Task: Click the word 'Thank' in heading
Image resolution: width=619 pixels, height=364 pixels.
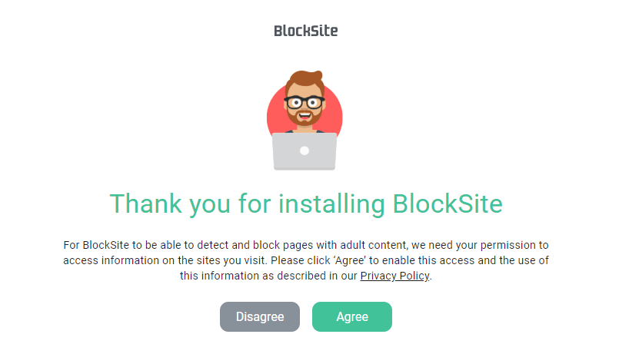Action: coord(145,204)
